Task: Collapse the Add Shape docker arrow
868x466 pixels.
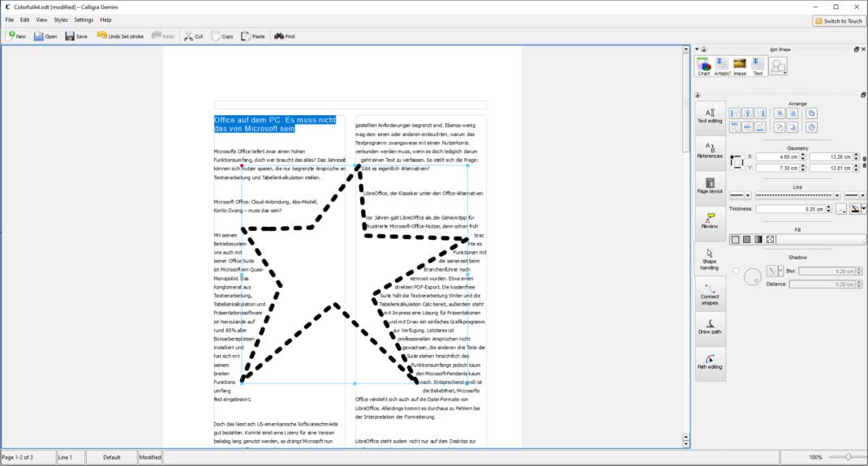Action: tap(697, 49)
